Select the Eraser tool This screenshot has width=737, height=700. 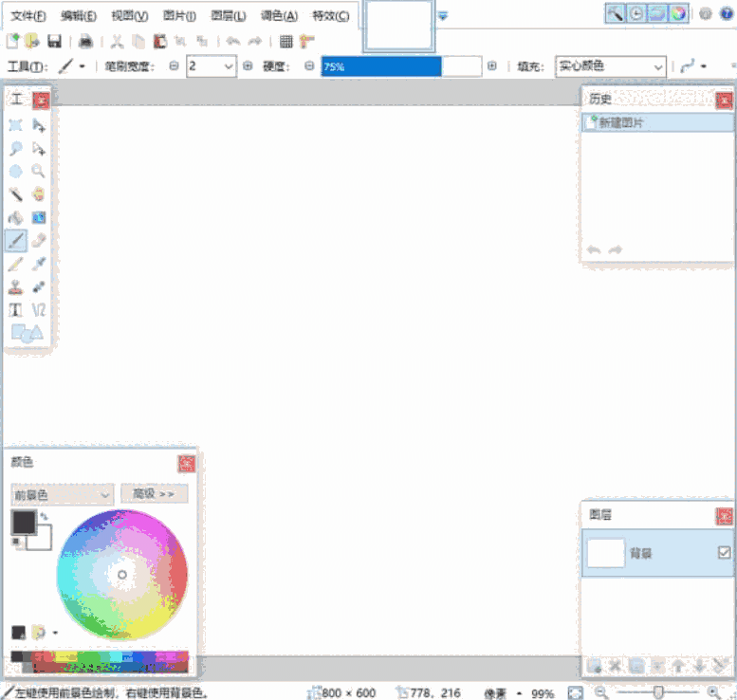pos(39,241)
